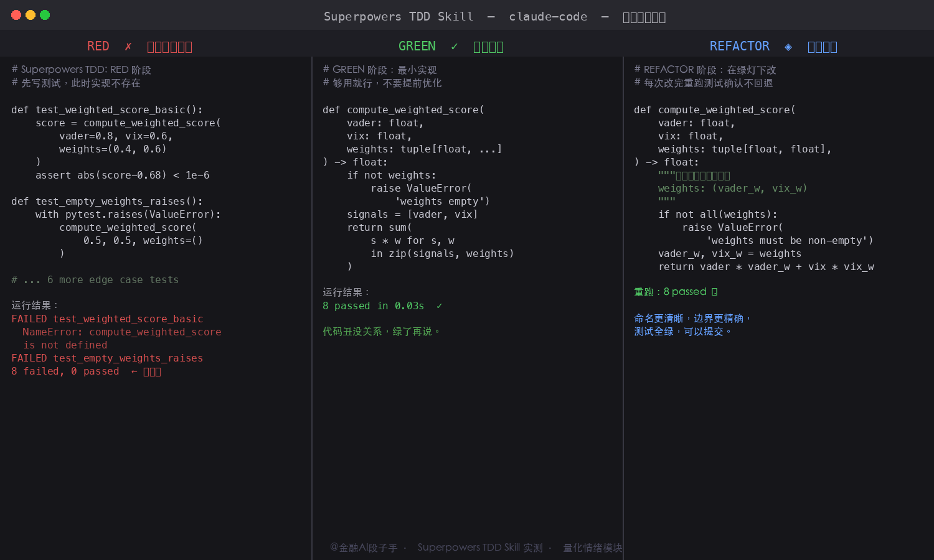The image size is (934, 560).
Task: Click the red close window button
Action: [x=16, y=15]
